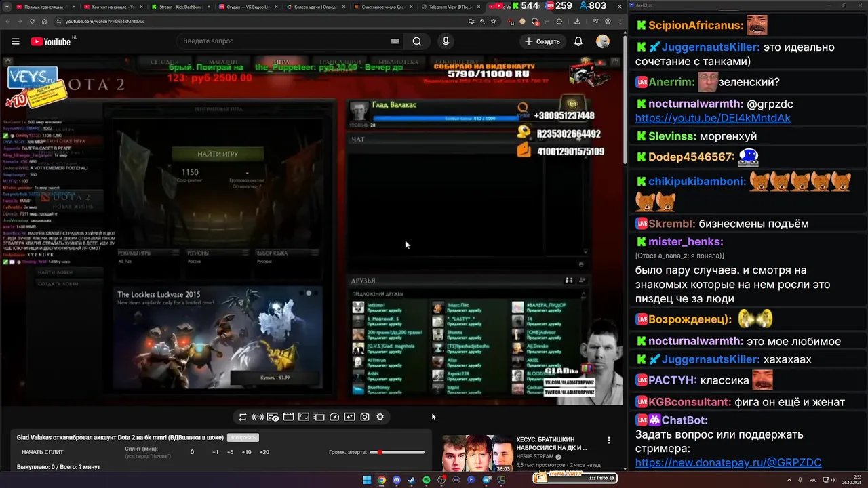Open the new.donatepay.ru/@GRPZDC link in chat
Viewport: 868px width, 488px height.
click(x=728, y=462)
